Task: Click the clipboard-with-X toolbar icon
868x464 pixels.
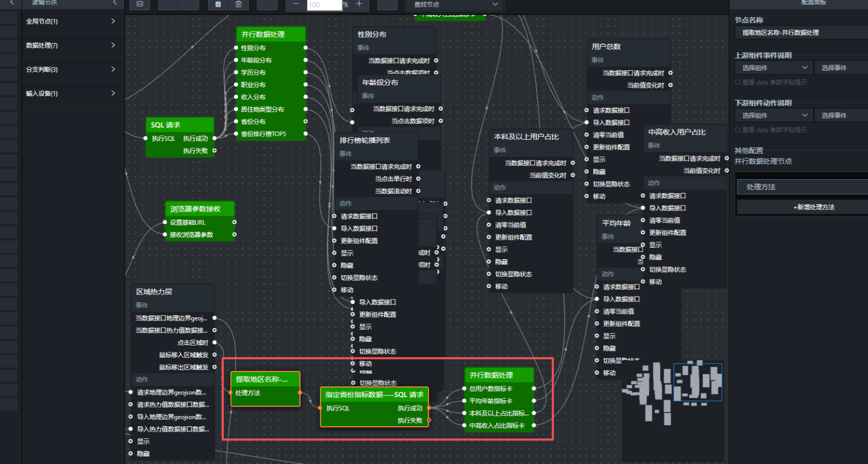Action: 218,4
